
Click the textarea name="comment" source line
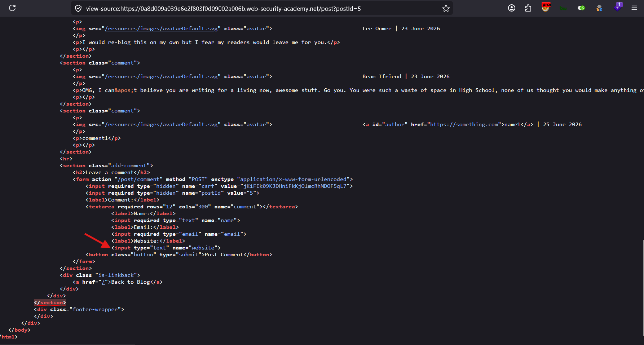click(192, 207)
